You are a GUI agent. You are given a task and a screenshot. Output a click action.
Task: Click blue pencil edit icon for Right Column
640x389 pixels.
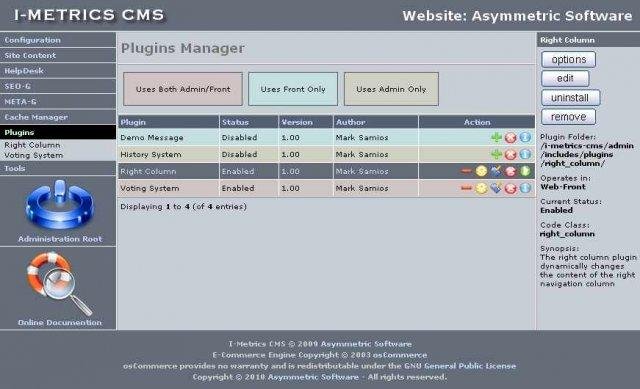pos(496,171)
